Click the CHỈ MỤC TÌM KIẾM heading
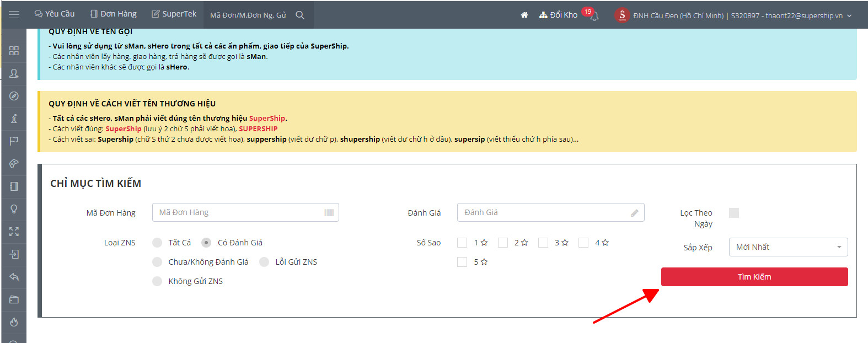This screenshot has width=868, height=343. coord(96,184)
